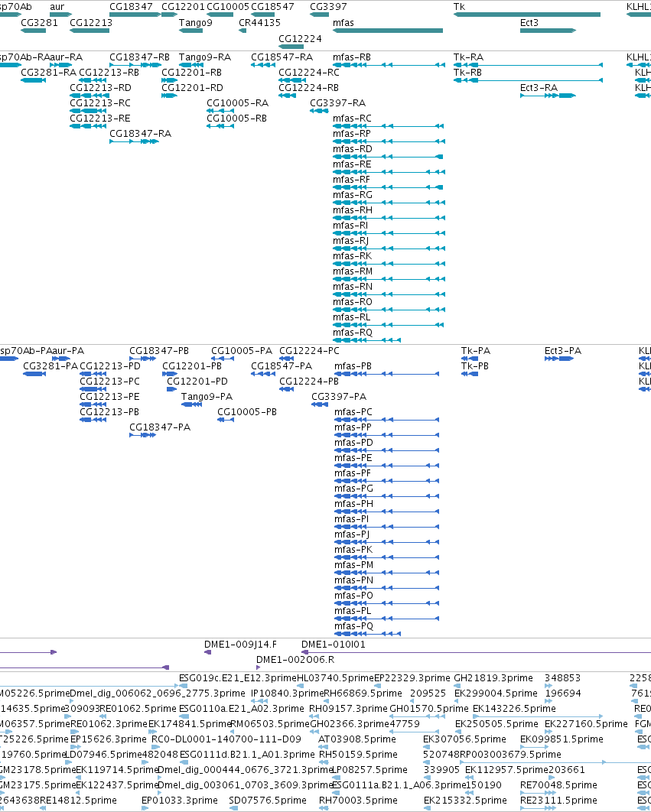Click the mfas gene bar in top track

(x=388, y=31)
